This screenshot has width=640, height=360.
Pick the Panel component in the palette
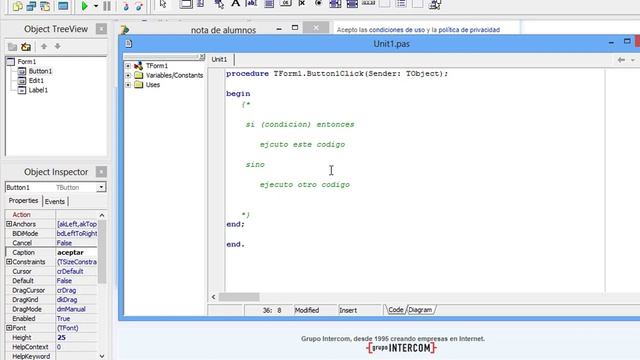click(x=418, y=4)
